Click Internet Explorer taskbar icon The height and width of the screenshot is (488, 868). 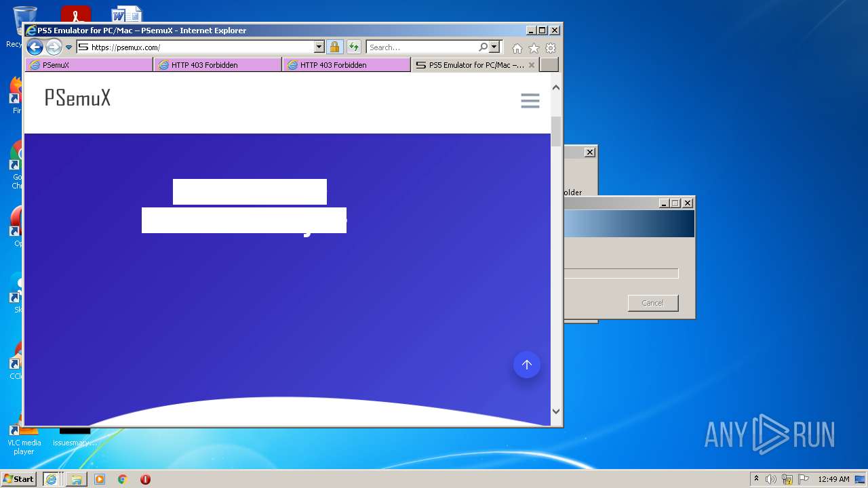pos(51,479)
